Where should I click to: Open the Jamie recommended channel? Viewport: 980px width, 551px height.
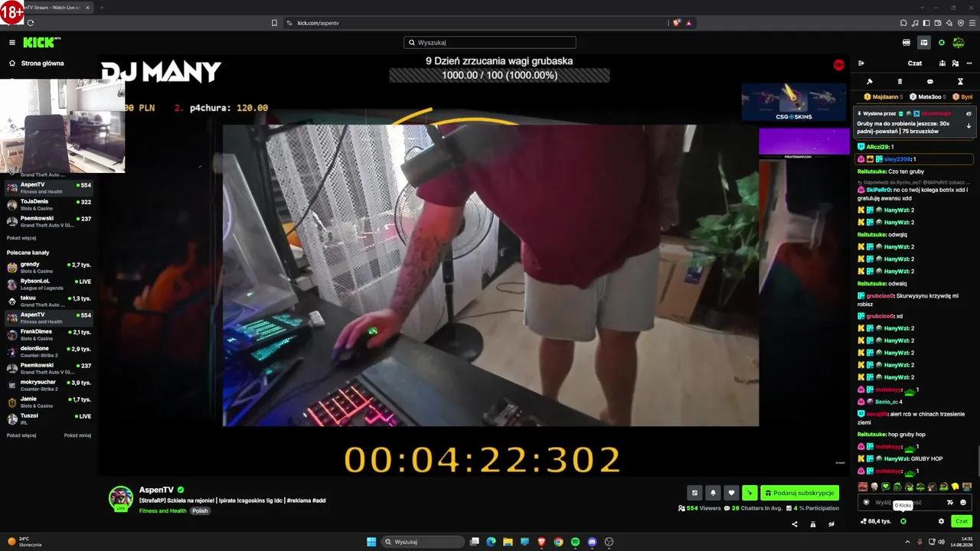pos(49,403)
